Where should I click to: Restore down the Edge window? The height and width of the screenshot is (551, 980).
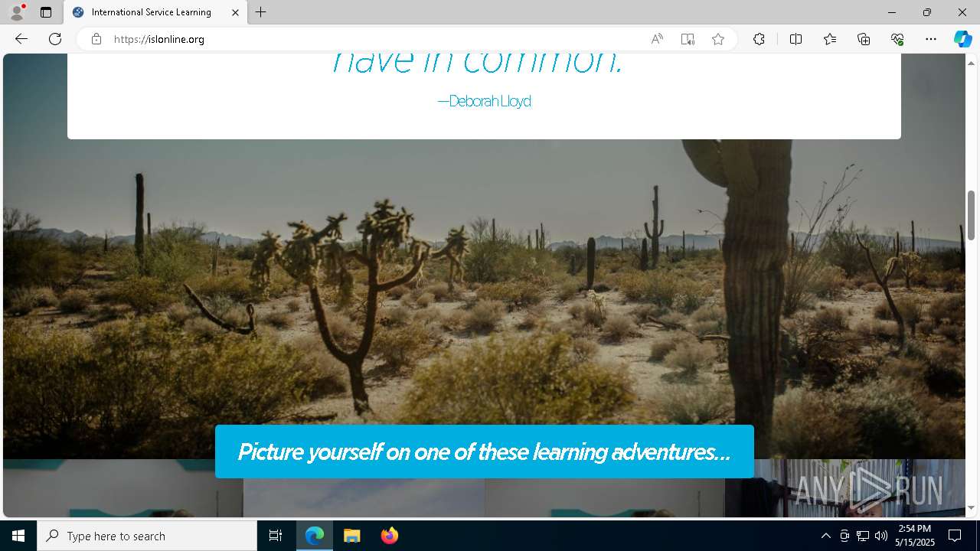click(x=926, y=12)
